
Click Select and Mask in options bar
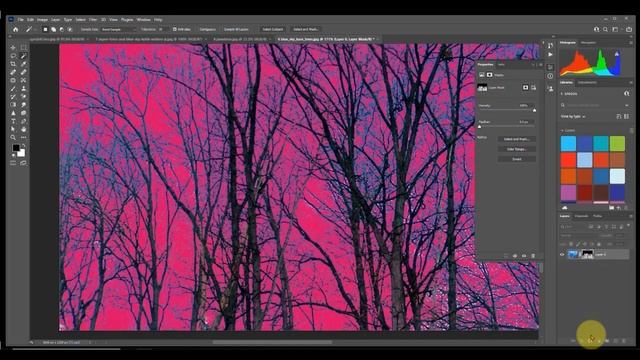[305, 29]
